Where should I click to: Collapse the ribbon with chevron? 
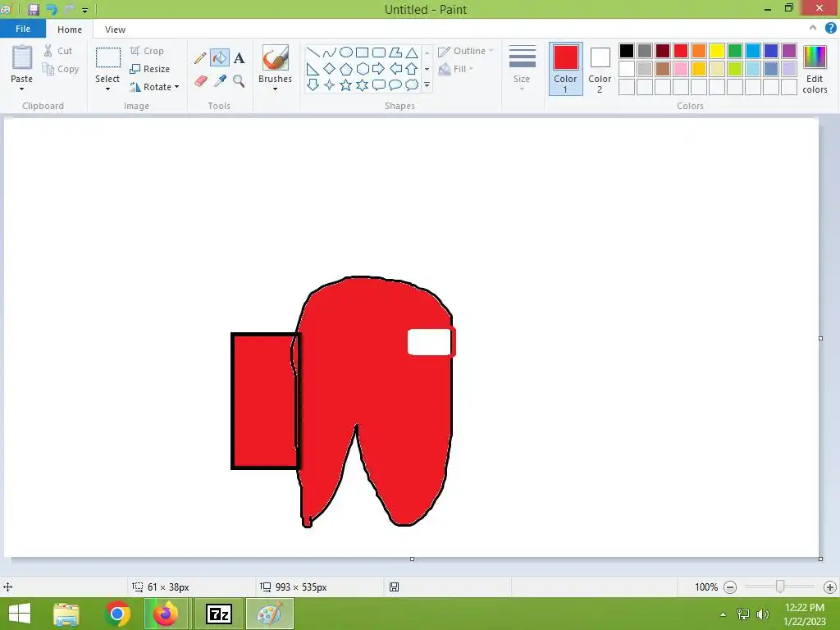(x=813, y=28)
